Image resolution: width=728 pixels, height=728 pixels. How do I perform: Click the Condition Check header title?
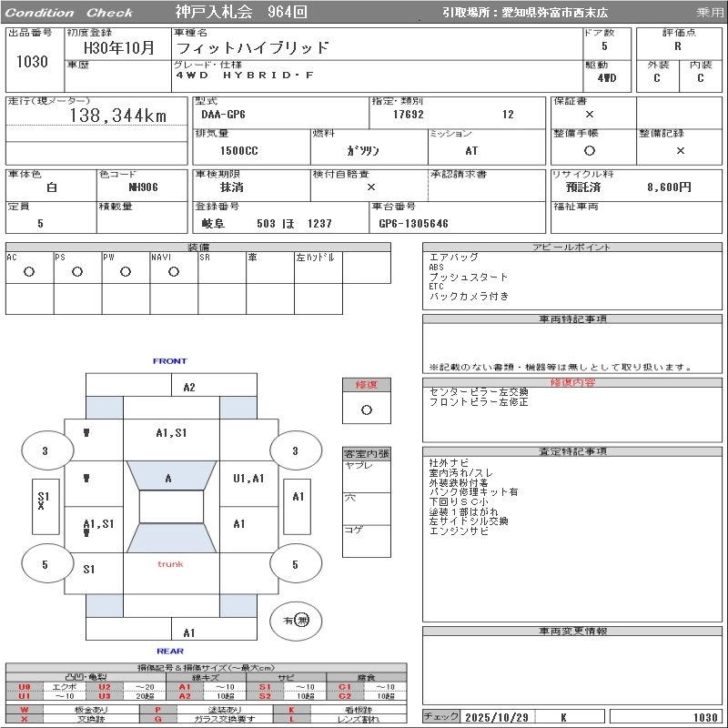coord(69,13)
